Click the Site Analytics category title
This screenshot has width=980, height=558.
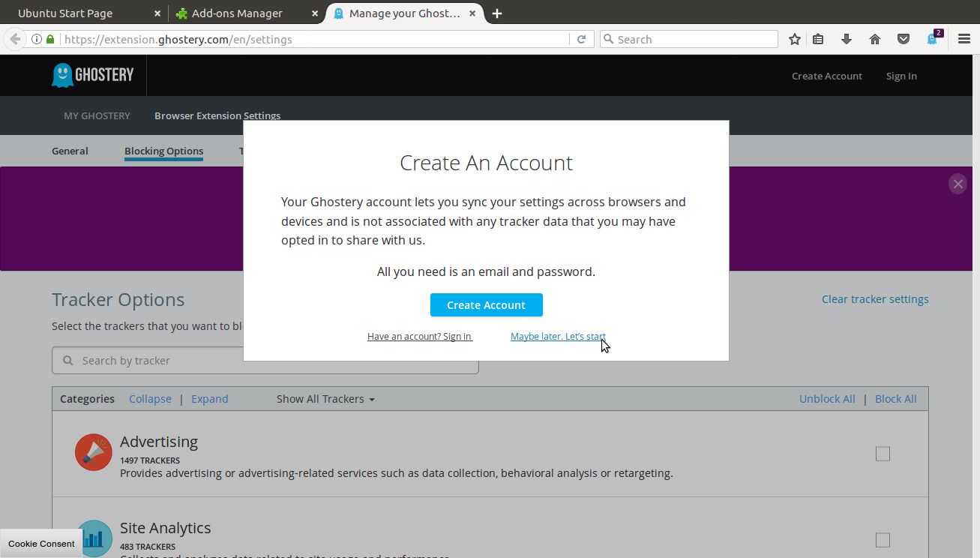pyautogui.click(x=166, y=528)
